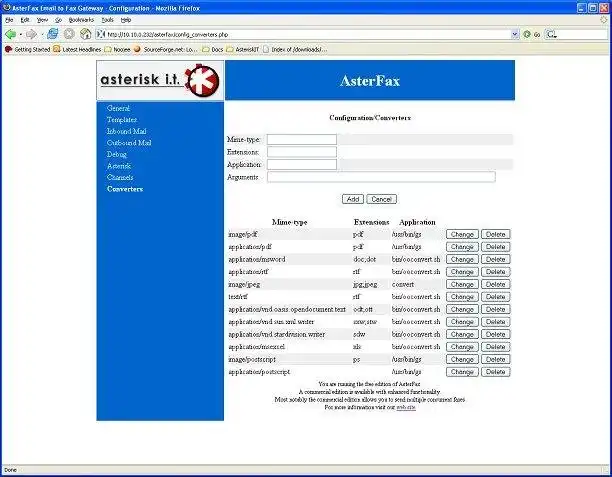
Task: Click the Application input field
Action: click(x=302, y=164)
